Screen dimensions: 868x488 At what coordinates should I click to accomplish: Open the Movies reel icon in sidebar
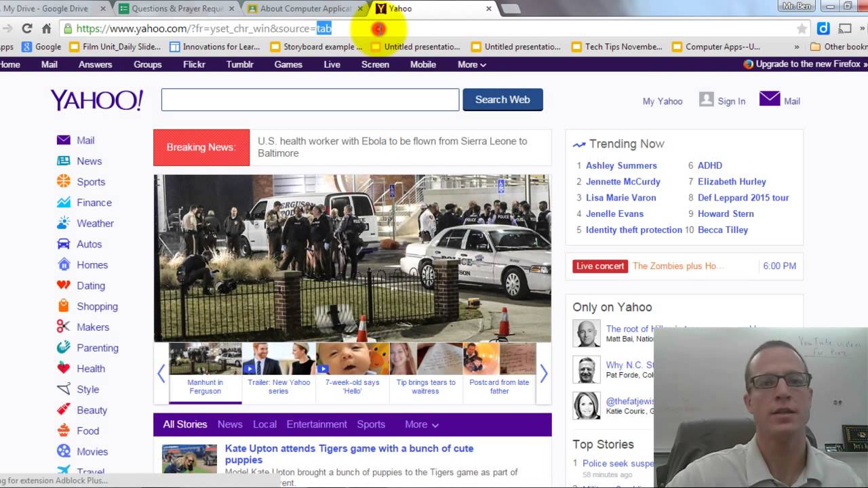click(64, 451)
